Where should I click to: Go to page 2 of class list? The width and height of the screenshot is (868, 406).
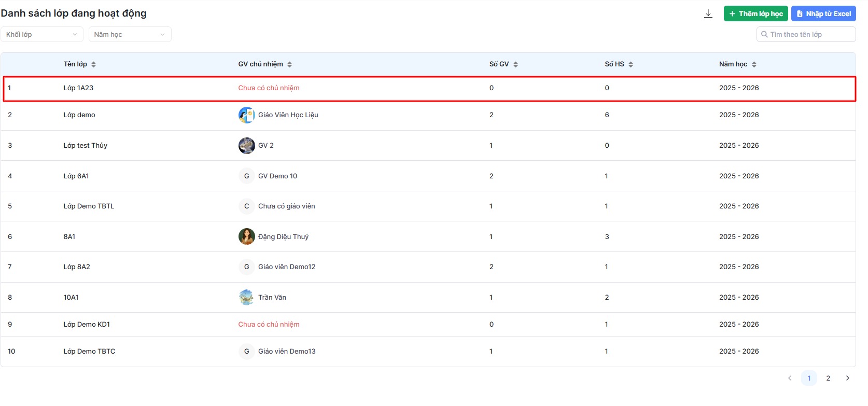(828, 378)
